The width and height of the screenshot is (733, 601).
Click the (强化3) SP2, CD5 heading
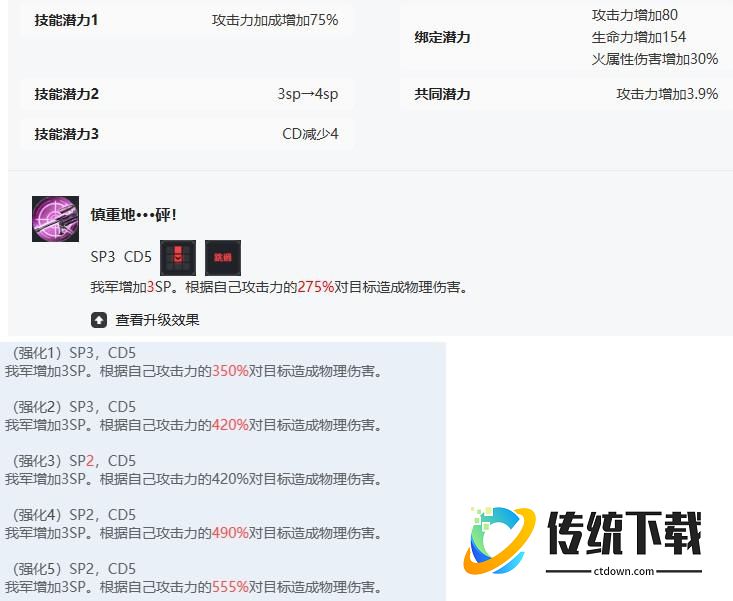click(x=74, y=461)
